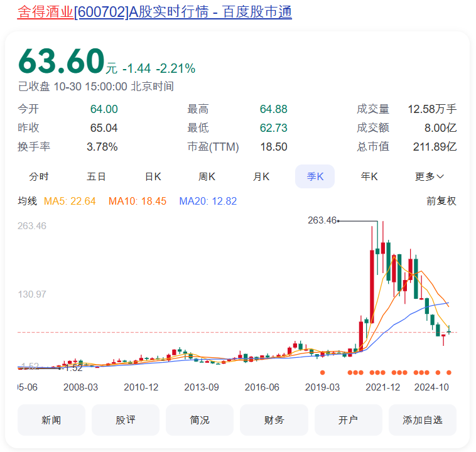Click the 成交额 value 8.00亿

pyautogui.click(x=440, y=128)
